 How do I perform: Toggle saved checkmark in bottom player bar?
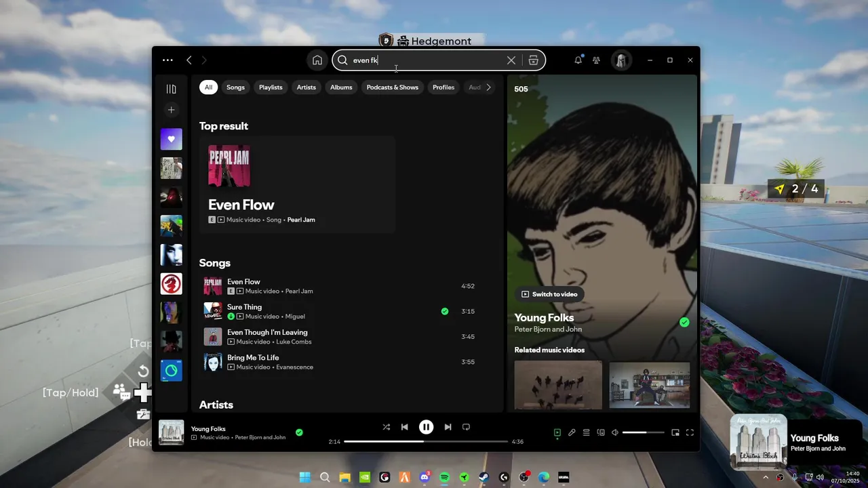click(x=299, y=432)
